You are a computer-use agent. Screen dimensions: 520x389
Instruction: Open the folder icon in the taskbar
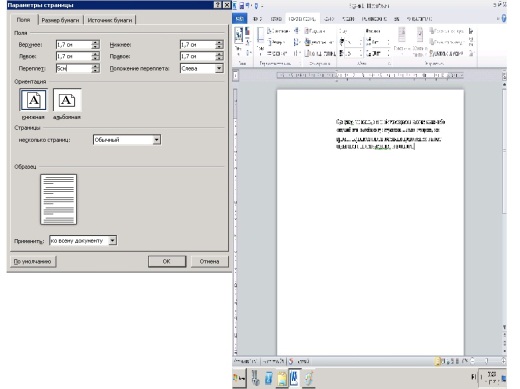coord(282,378)
